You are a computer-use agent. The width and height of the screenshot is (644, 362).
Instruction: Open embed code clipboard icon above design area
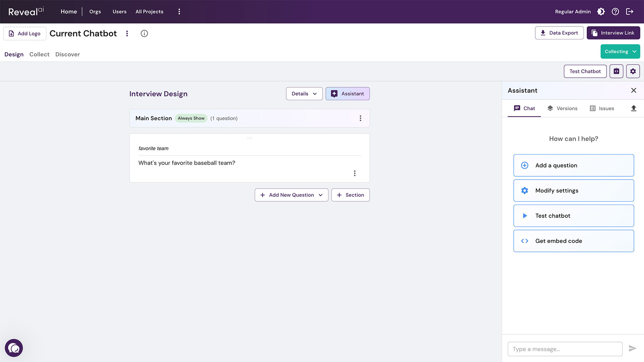616,71
